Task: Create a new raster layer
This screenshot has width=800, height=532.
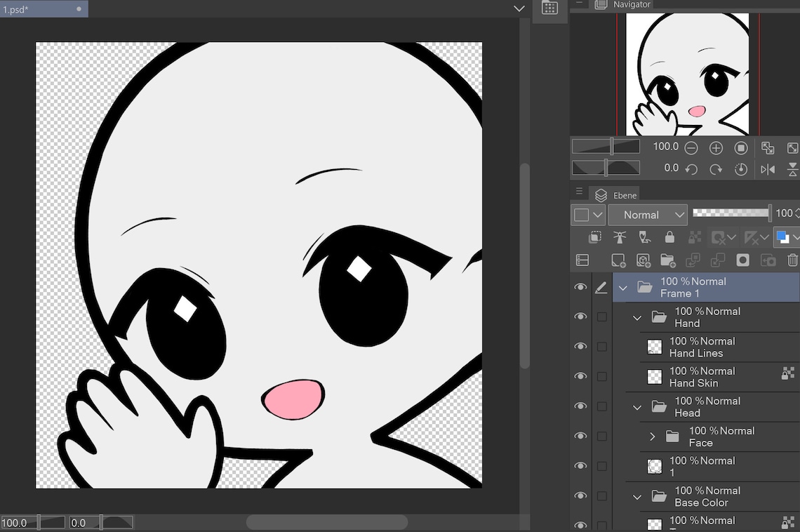Action: tap(618, 260)
